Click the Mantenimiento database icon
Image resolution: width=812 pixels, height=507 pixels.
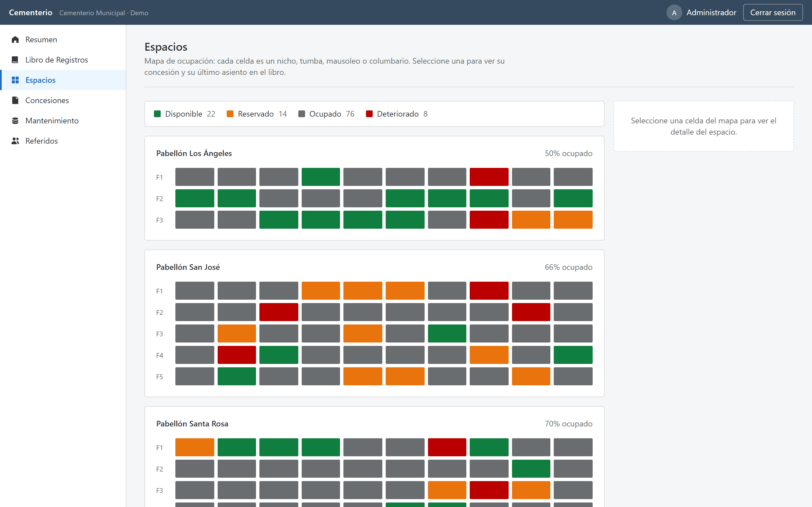(15, 120)
